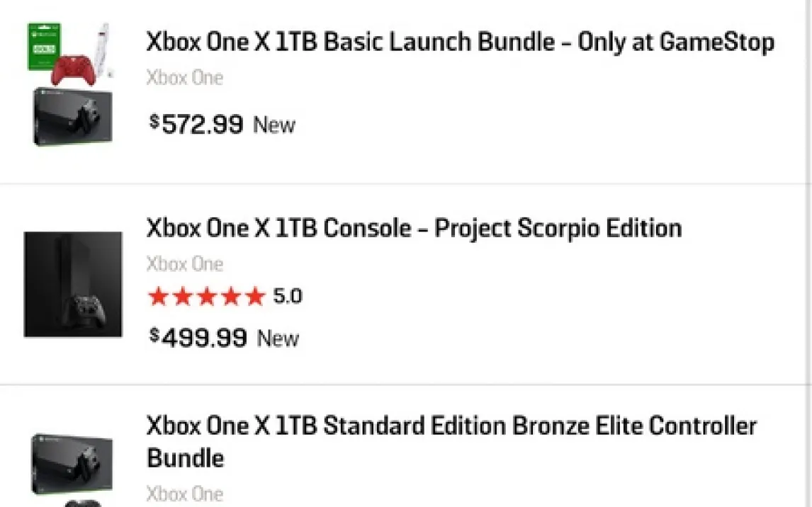Click the first red star in the rating
This screenshot has height=507, width=812.
[159, 297]
